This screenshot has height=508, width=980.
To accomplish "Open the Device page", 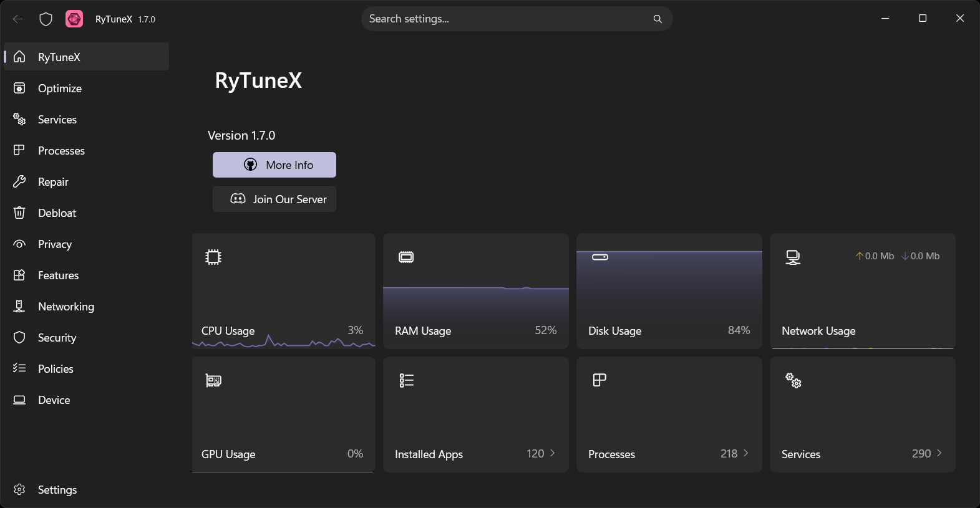I will click(x=86, y=400).
